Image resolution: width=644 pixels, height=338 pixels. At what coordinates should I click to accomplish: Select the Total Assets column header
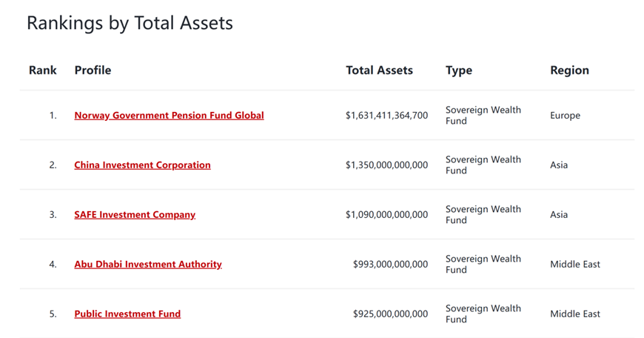point(379,70)
